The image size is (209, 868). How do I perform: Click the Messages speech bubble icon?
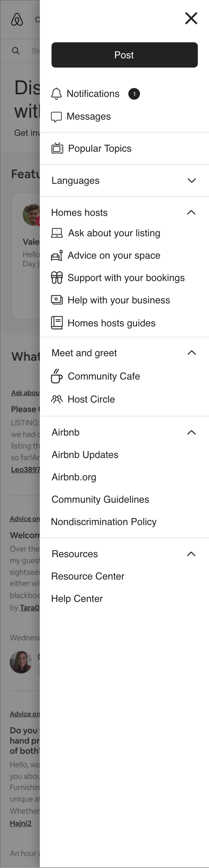click(56, 117)
